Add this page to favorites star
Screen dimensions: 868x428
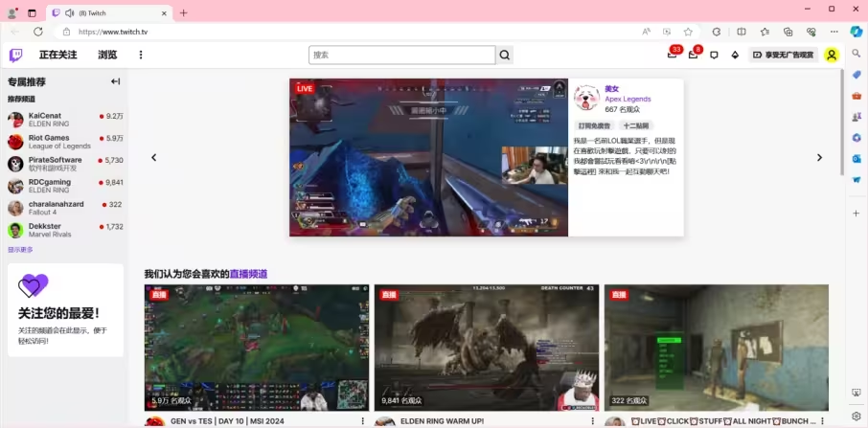click(x=688, y=32)
